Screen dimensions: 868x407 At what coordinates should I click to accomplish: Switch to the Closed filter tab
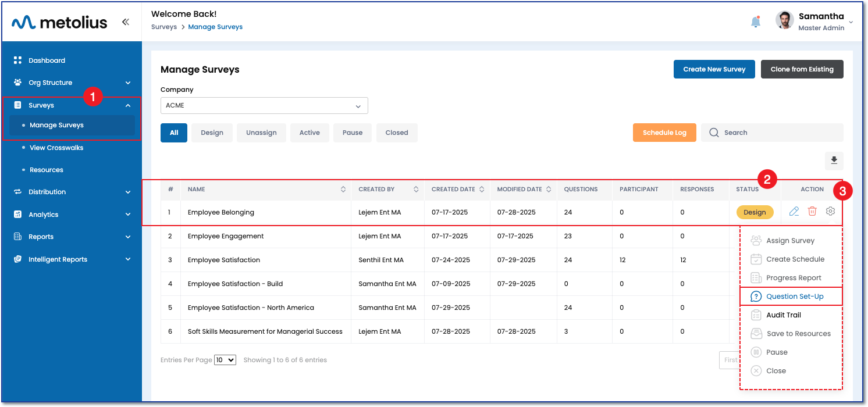click(x=396, y=133)
